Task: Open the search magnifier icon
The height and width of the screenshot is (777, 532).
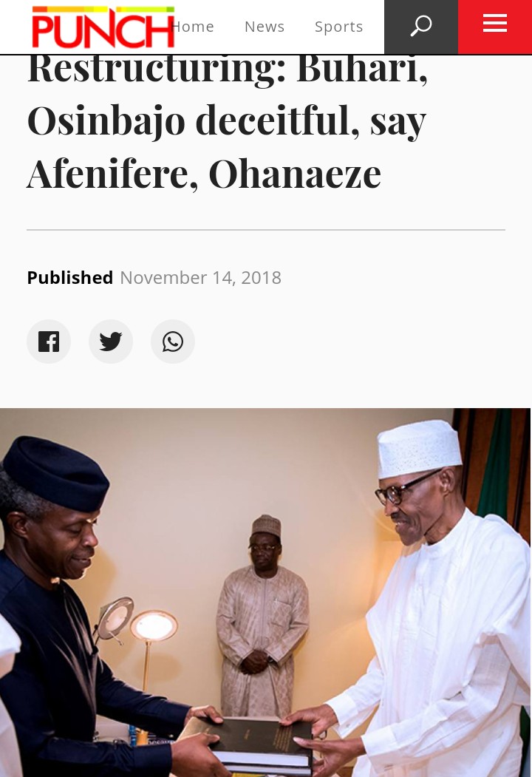Action: click(x=420, y=27)
